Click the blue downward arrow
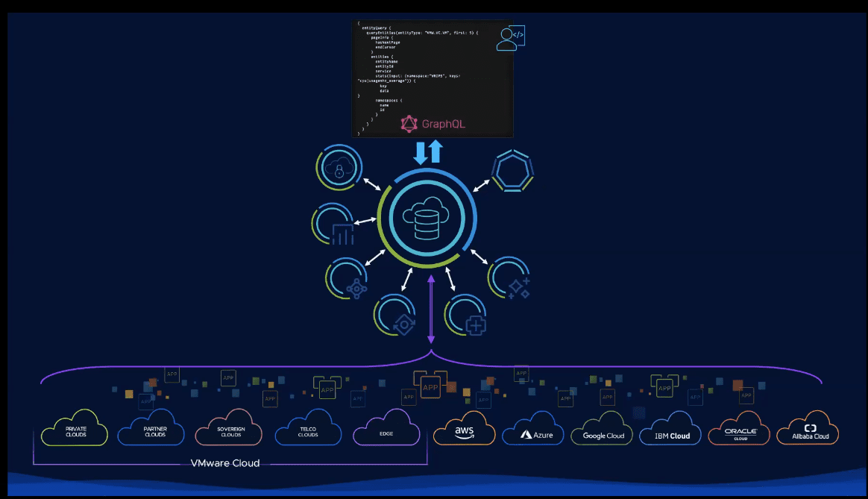Viewport: 868px width, 499px height. tap(421, 153)
